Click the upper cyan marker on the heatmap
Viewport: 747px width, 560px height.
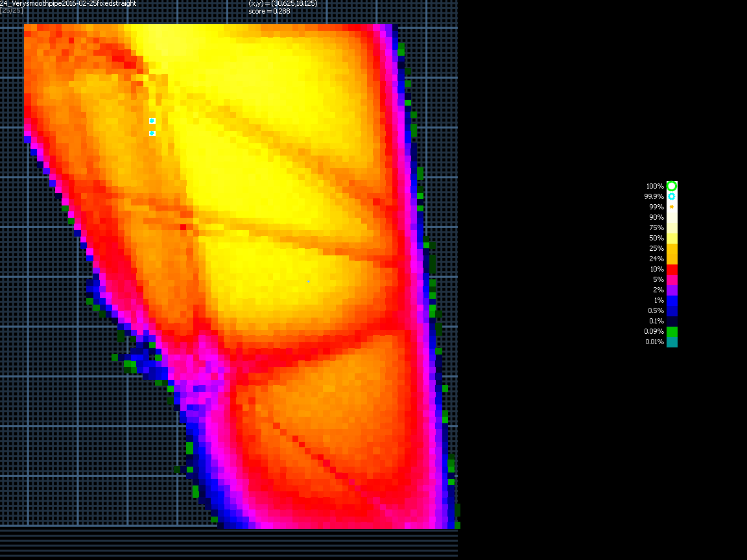pyautogui.click(x=152, y=121)
